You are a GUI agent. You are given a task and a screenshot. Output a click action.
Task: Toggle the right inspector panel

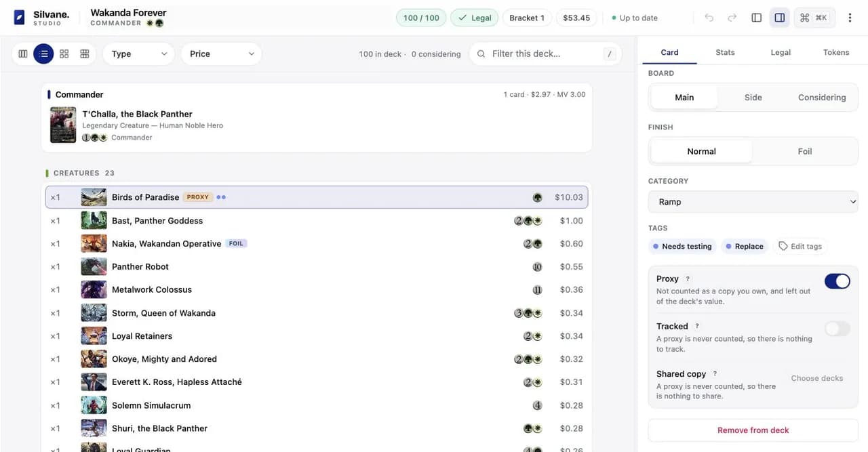pos(780,18)
